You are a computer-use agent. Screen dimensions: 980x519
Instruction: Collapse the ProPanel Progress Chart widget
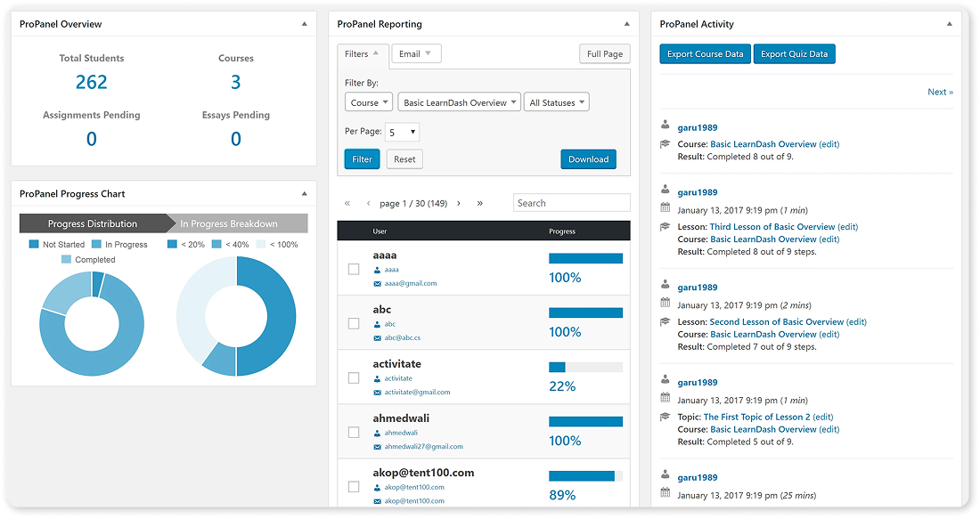tap(305, 193)
